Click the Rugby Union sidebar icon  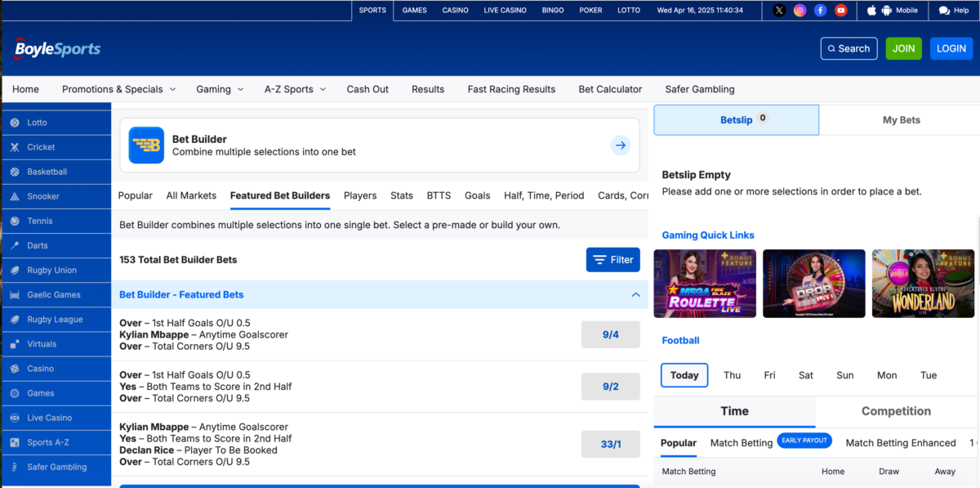(x=15, y=270)
